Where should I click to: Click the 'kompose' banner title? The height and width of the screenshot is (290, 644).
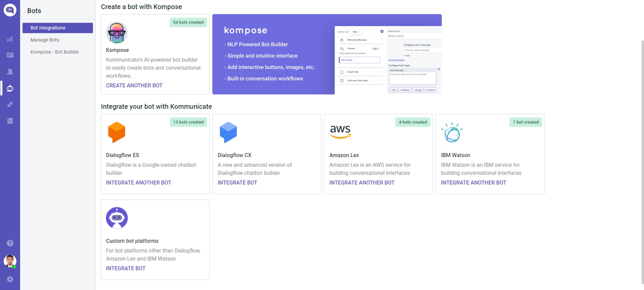coord(246,30)
